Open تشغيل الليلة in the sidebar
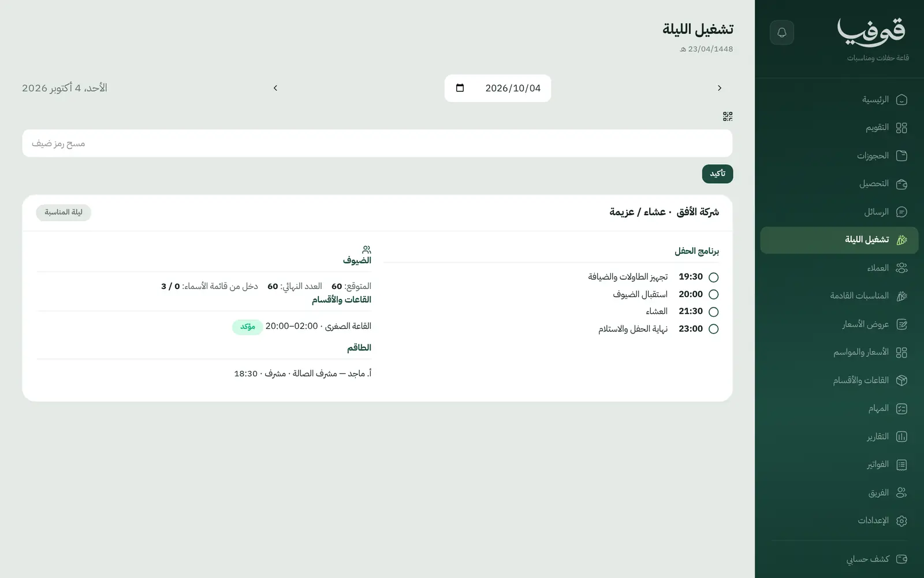The height and width of the screenshot is (578, 924). [839, 240]
